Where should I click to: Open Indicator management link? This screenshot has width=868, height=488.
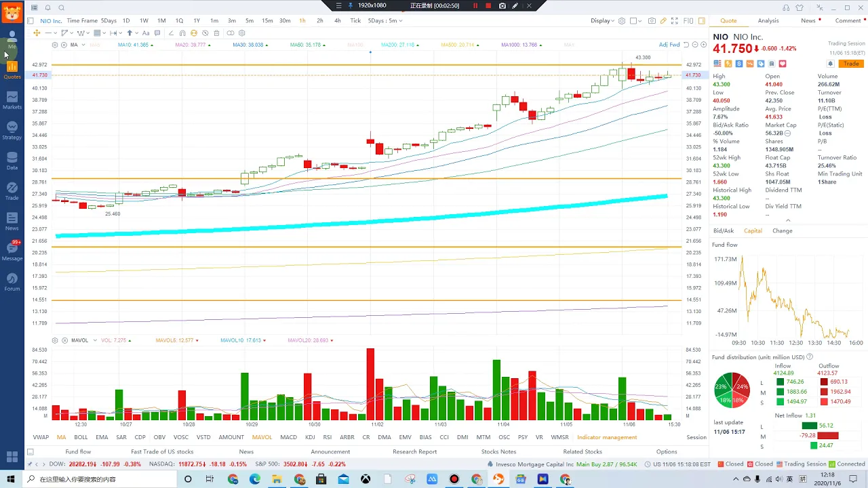(x=607, y=437)
